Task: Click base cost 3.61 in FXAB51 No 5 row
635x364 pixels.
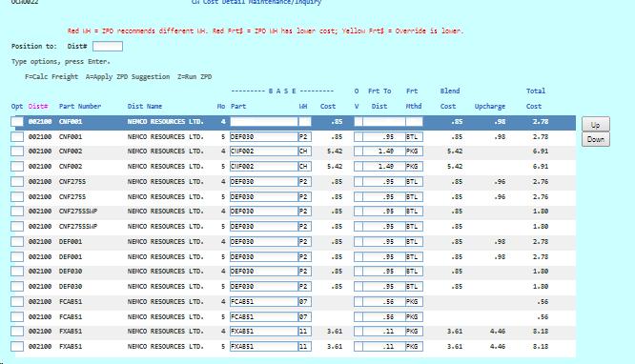Action: pyautogui.click(x=335, y=347)
